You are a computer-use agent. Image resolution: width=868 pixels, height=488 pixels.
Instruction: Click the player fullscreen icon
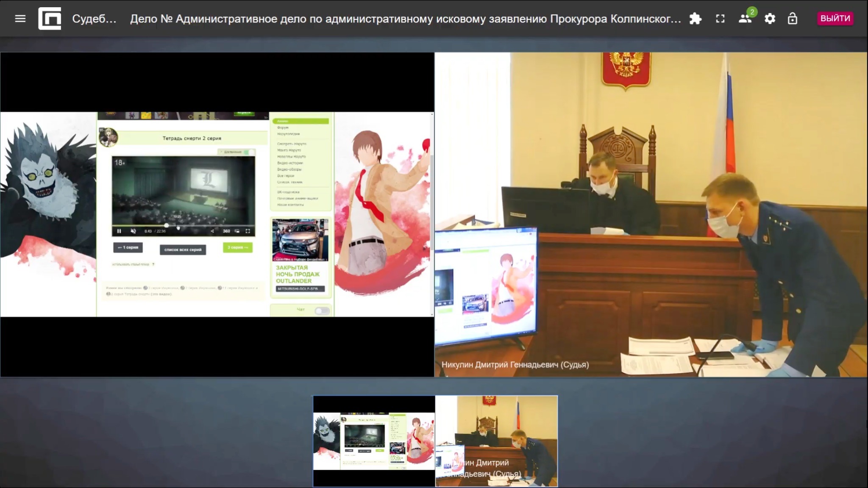[248, 231]
